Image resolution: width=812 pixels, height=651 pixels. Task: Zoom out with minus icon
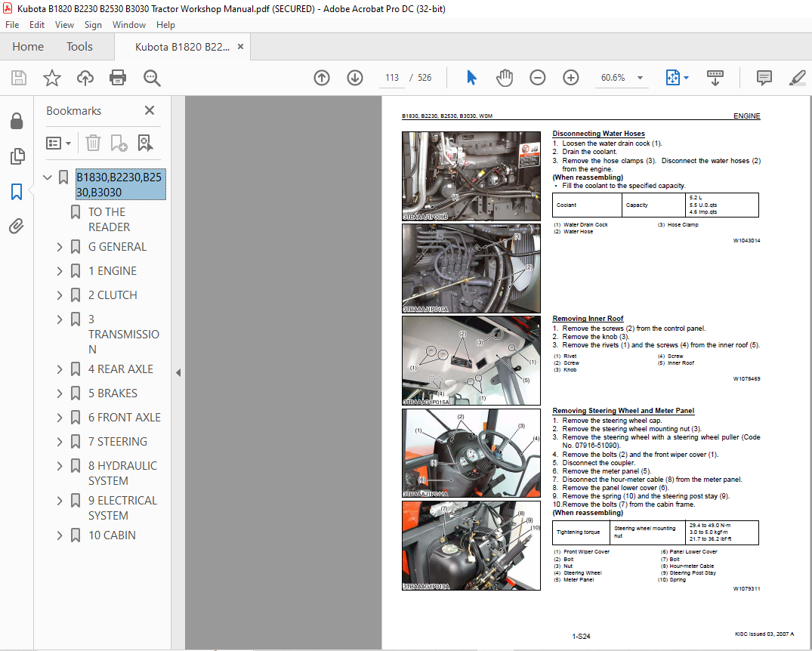click(538, 78)
